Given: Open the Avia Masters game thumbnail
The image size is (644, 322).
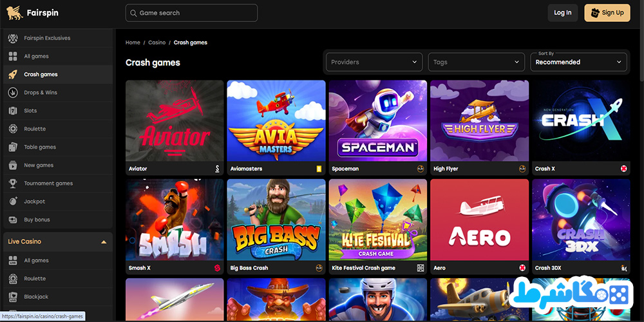Looking at the screenshot, I should click(276, 120).
